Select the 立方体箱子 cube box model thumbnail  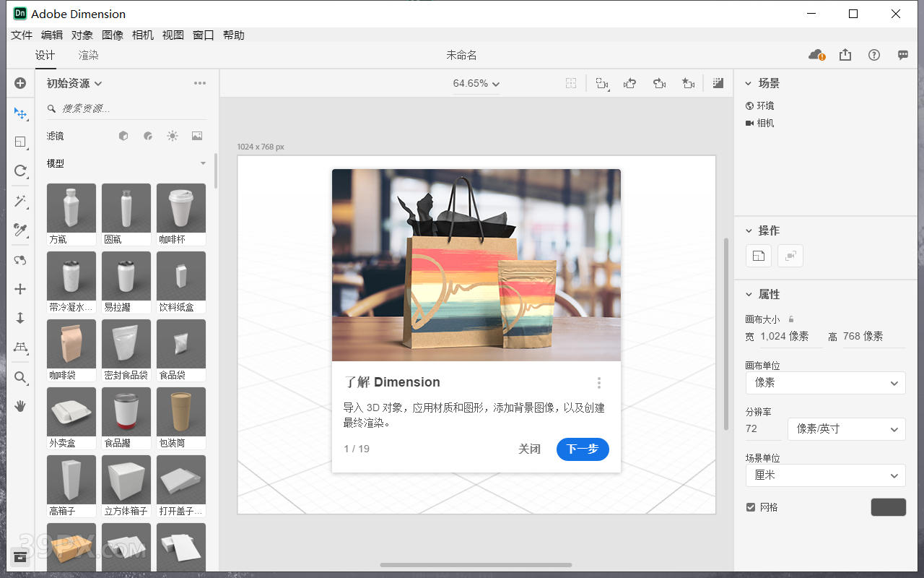[x=126, y=486]
